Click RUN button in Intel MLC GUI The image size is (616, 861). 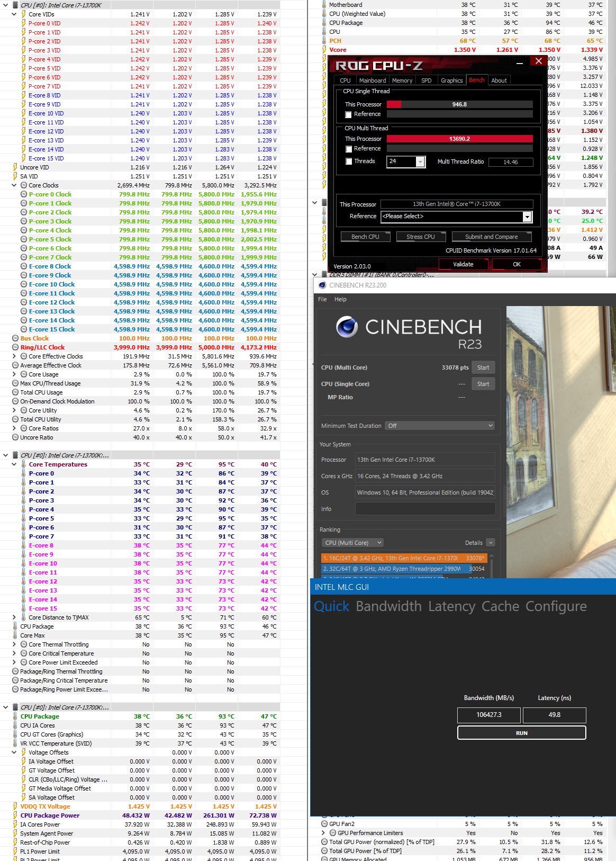point(522,733)
